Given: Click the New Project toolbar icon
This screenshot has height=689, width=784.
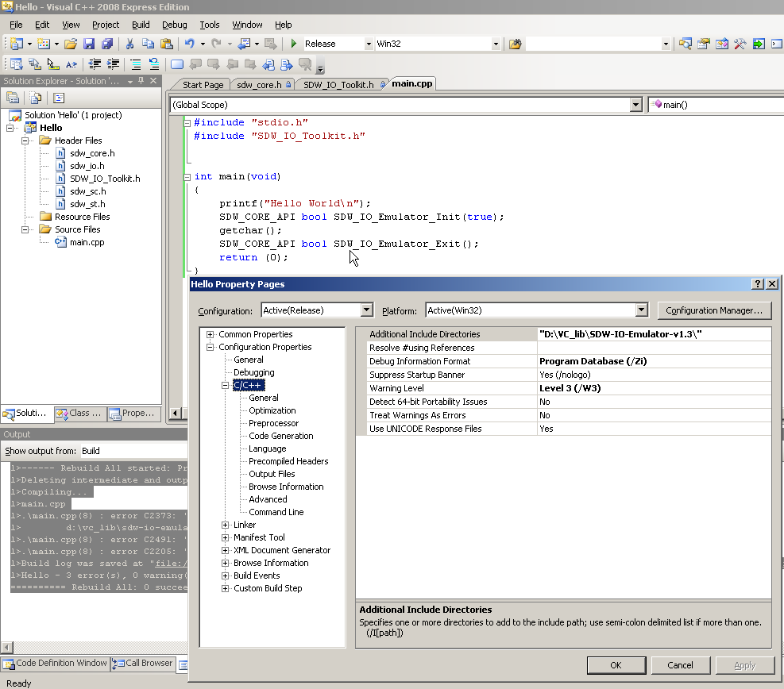Looking at the screenshot, I should (x=16, y=44).
